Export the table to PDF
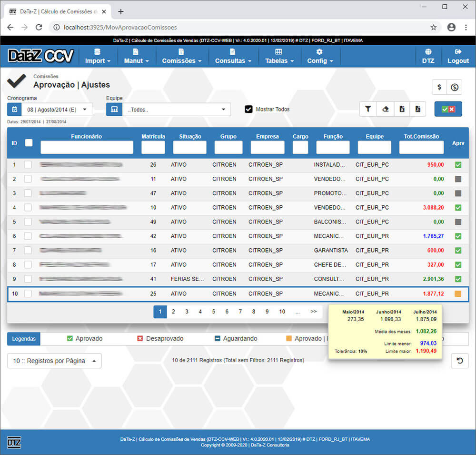 click(417, 109)
